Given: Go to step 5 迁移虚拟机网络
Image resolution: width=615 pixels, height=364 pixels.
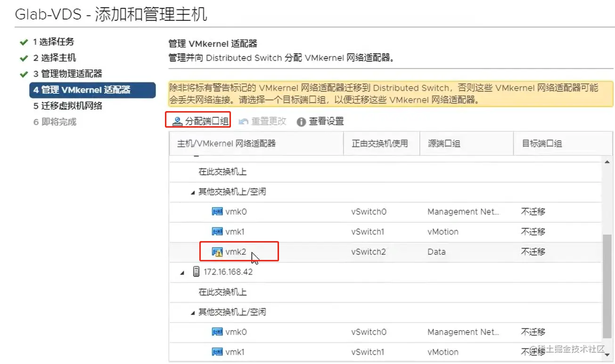Looking at the screenshot, I should (x=67, y=106).
